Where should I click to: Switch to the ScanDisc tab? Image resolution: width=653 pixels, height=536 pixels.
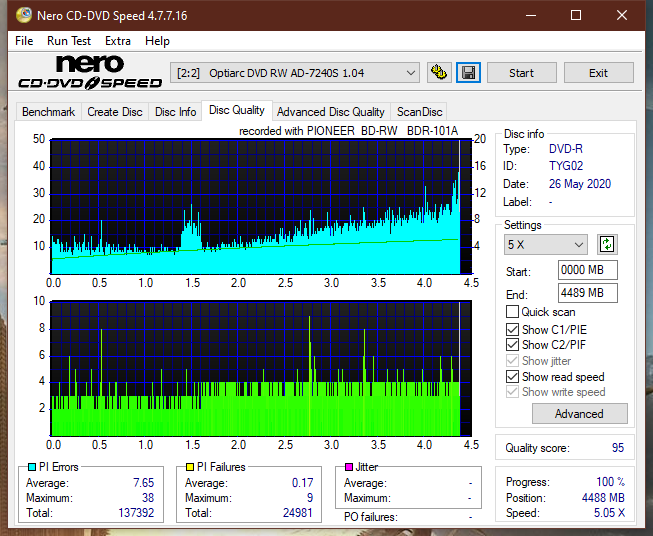419,112
